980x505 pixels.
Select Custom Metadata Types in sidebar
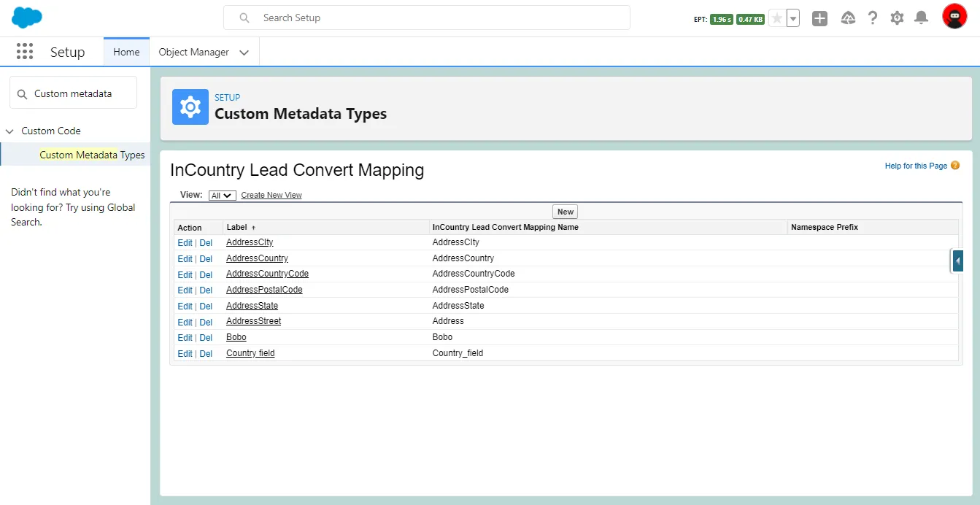pos(92,155)
